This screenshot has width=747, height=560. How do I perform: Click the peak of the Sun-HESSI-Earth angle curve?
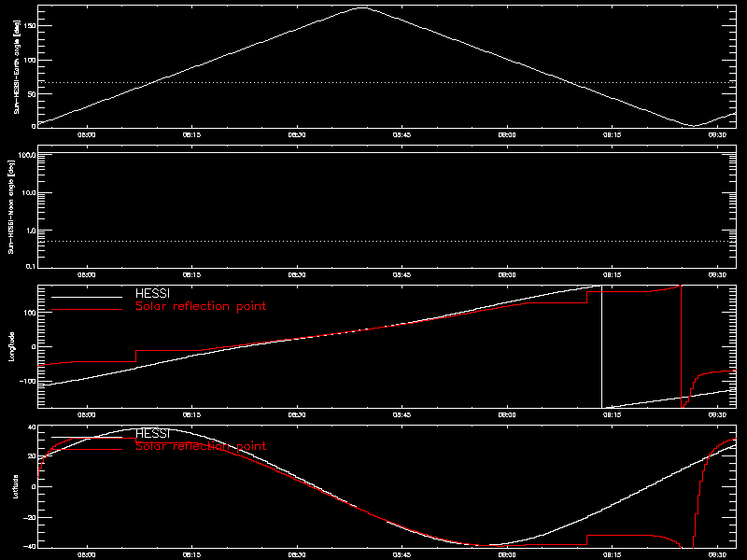click(362, 7)
